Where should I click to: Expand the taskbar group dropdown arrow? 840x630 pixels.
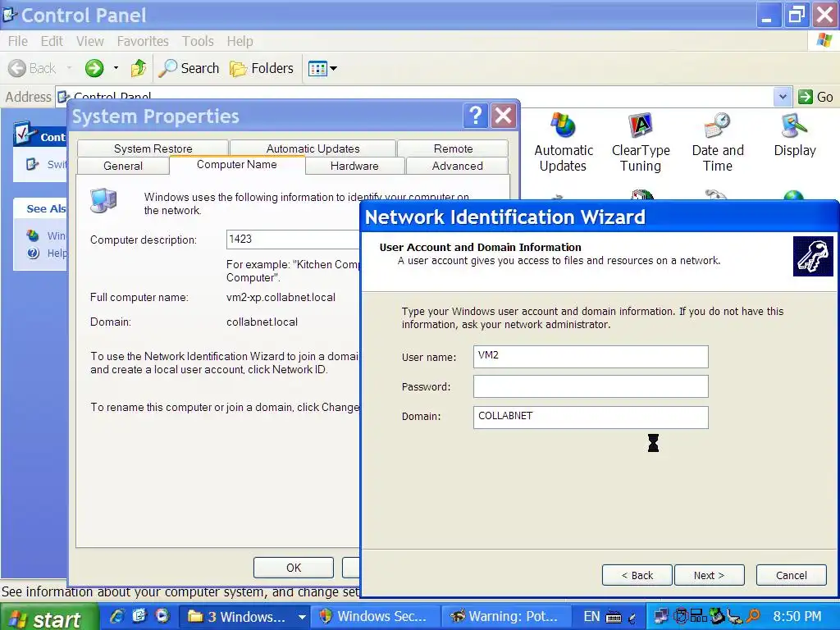[x=302, y=617]
